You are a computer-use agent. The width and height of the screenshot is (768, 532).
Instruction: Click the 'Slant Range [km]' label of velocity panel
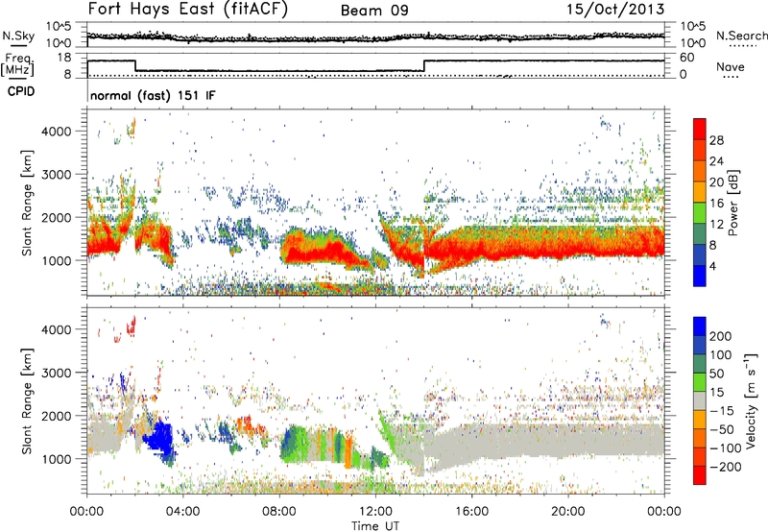(x=27, y=400)
